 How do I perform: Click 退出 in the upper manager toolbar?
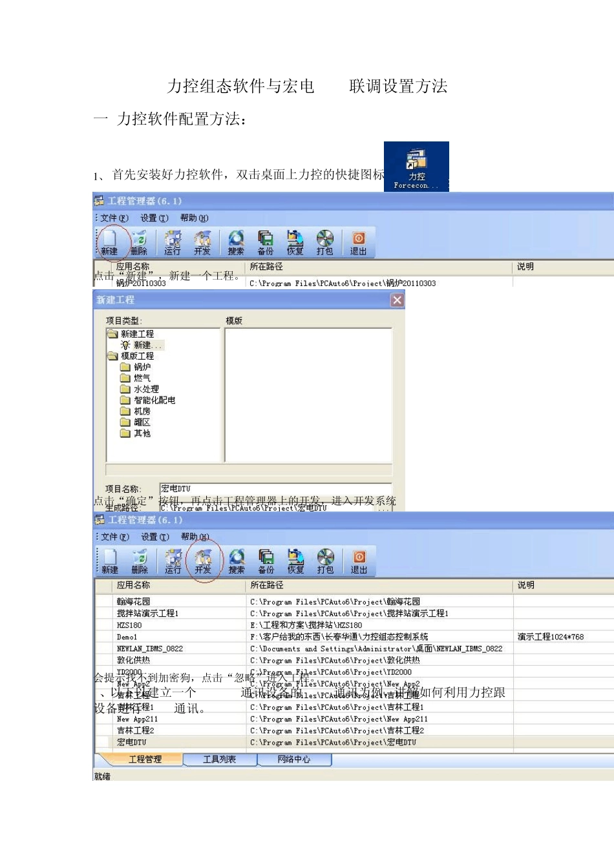point(359,242)
